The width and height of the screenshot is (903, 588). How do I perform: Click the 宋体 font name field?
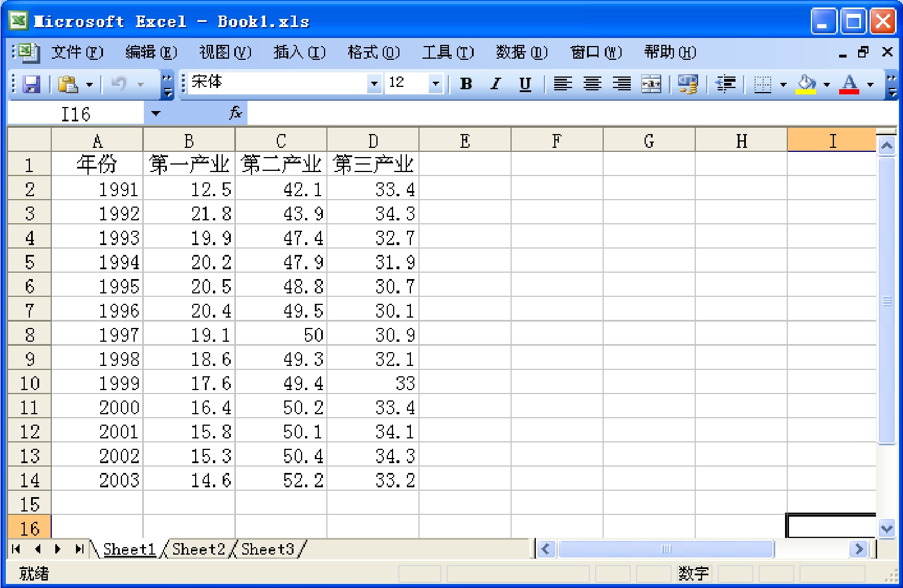pyautogui.click(x=279, y=84)
